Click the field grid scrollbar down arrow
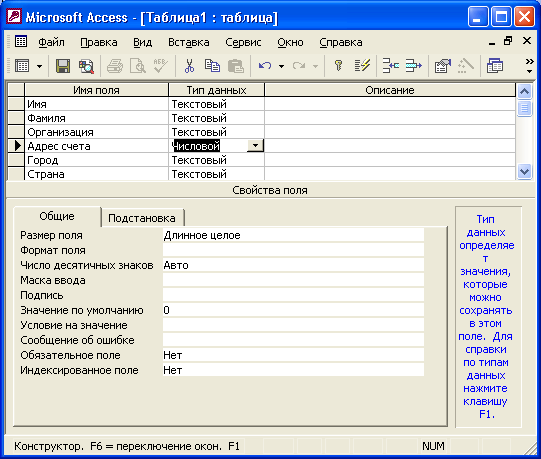The height and width of the screenshot is (459, 541). click(524, 171)
